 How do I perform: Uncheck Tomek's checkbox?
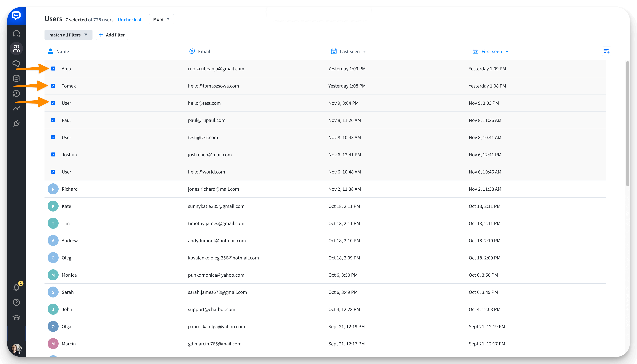tap(53, 86)
